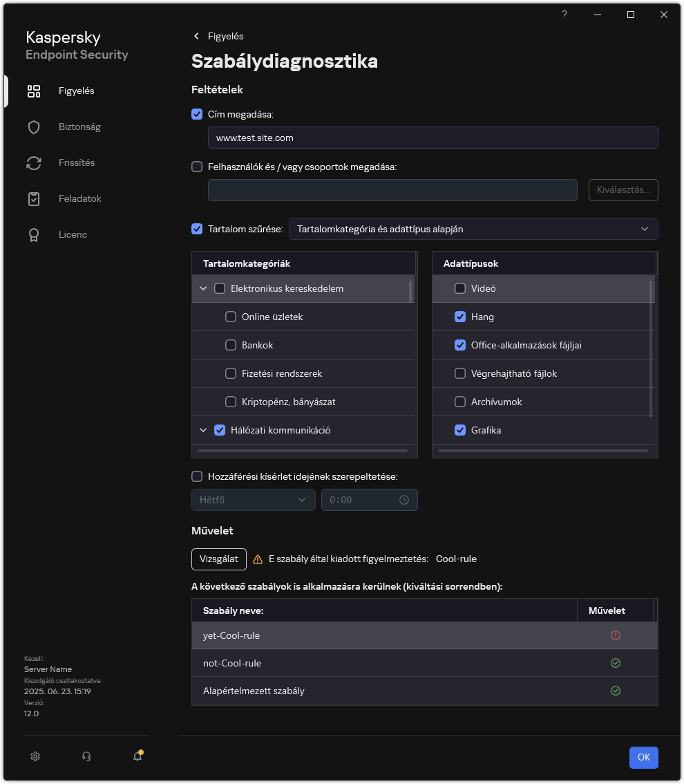Image resolution: width=684 pixels, height=784 pixels.
Task: Click the Vizsgálat action button
Action: tap(218, 559)
